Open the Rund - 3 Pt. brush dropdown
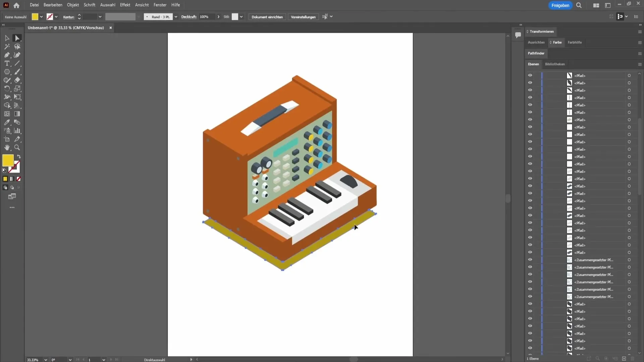644x362 pixels. [176, 17]
